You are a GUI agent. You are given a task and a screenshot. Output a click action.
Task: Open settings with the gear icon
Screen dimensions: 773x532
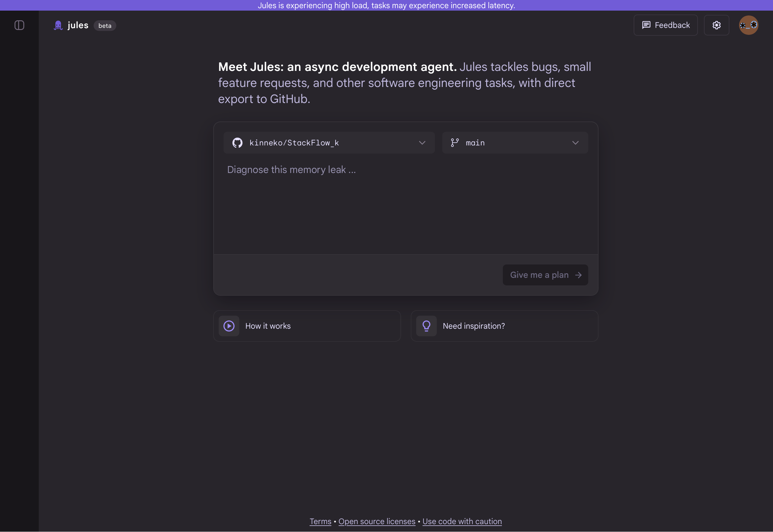tap(716, 25)
